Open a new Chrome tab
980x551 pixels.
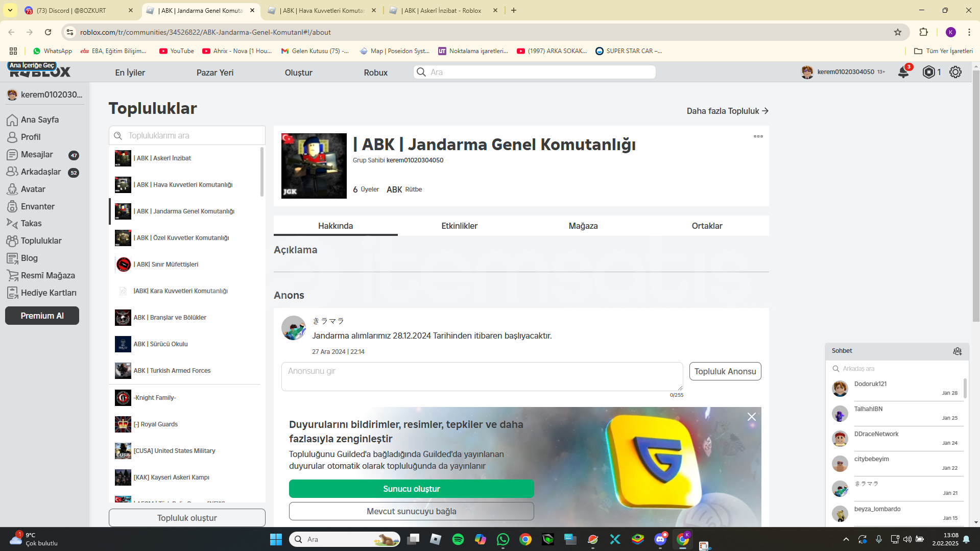coord(514,10)
